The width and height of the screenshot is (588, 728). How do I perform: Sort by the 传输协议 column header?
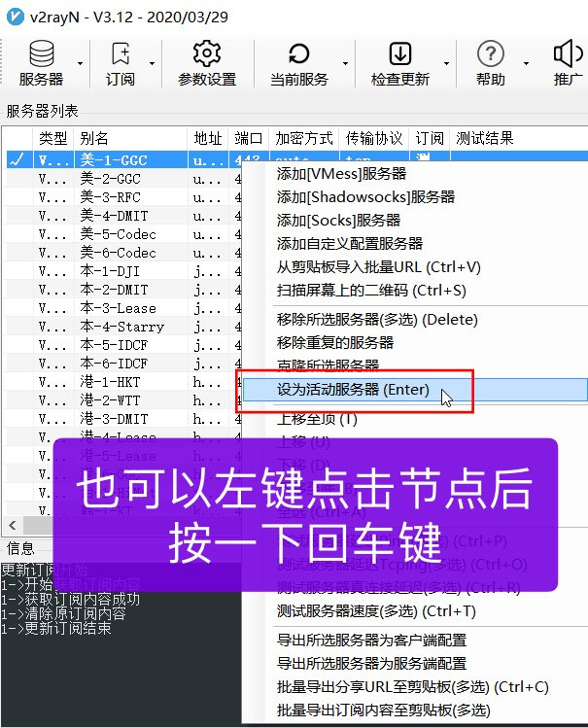374,138
